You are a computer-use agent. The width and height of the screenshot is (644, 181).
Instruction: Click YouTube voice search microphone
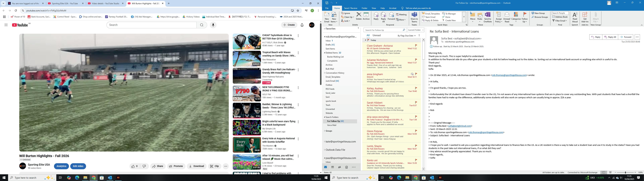tap(213, 25)
